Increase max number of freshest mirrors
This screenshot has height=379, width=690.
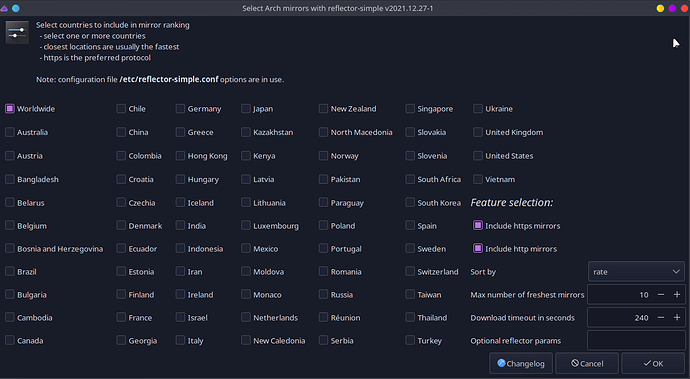tap(677, 294)
